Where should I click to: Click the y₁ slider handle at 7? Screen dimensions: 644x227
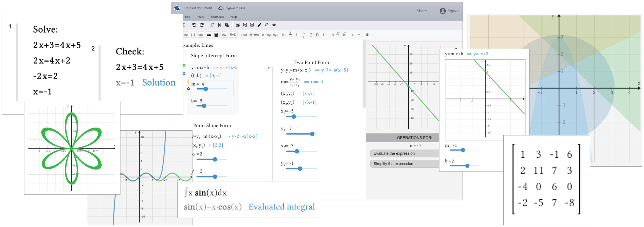(312, 134)
